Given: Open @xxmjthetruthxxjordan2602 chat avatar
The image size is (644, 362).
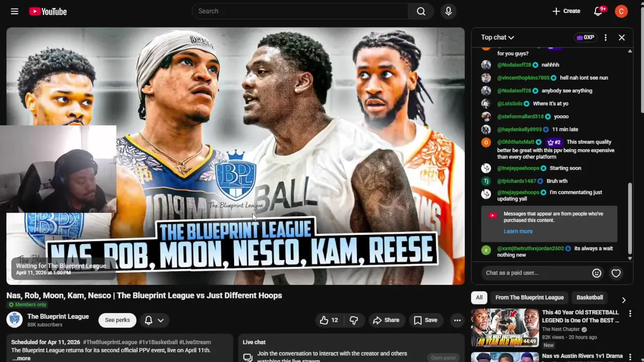Looking at the screenshot, I should click(x=486, y=249).
